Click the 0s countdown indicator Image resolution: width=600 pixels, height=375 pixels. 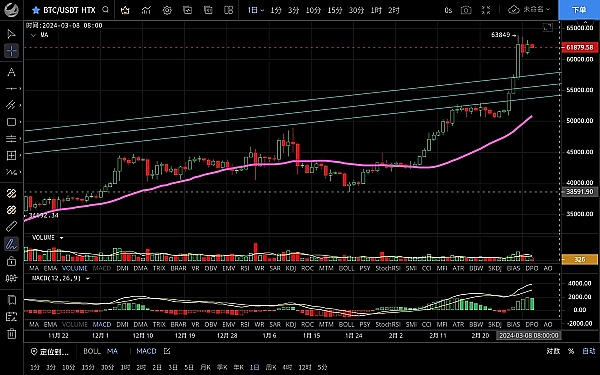[448, 10]
